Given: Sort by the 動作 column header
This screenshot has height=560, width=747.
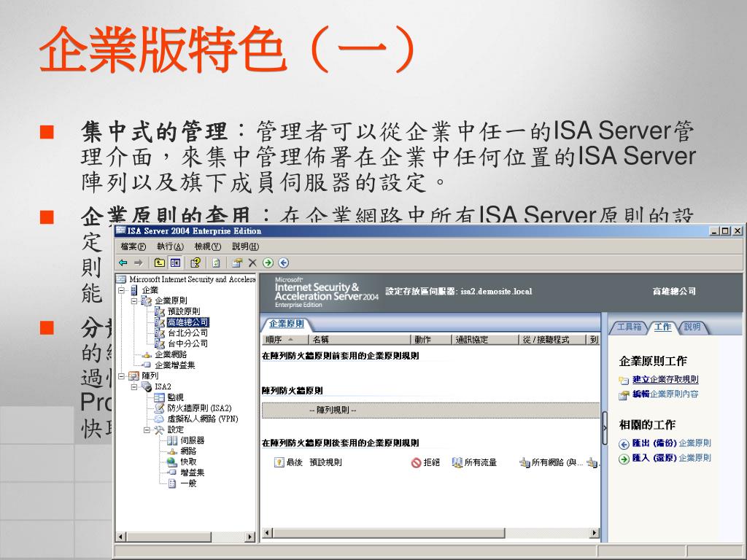Looking at the screenshot, I should click(x=431, y=340).
